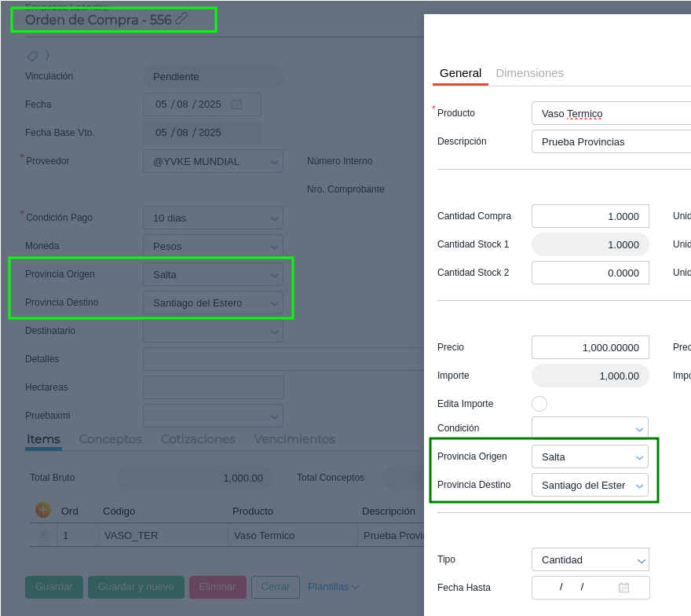Remove row 1 with the X icon
The image size is (691, 616).
(x=43, y=535)
